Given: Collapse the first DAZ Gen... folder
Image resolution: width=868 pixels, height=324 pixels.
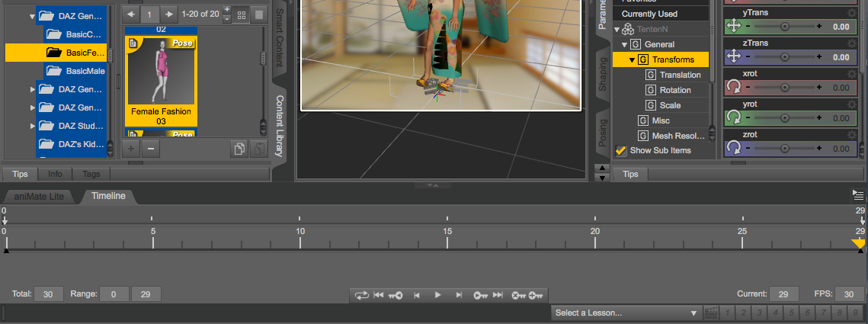Looking at the screenshot, I should pyautogui.click(x=32, y=17).
